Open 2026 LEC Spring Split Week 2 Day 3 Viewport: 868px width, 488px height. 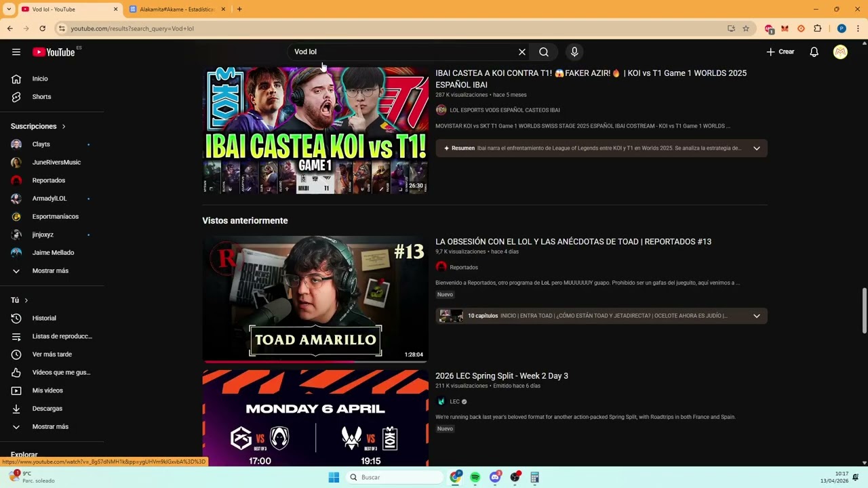(x=502, y=376)
